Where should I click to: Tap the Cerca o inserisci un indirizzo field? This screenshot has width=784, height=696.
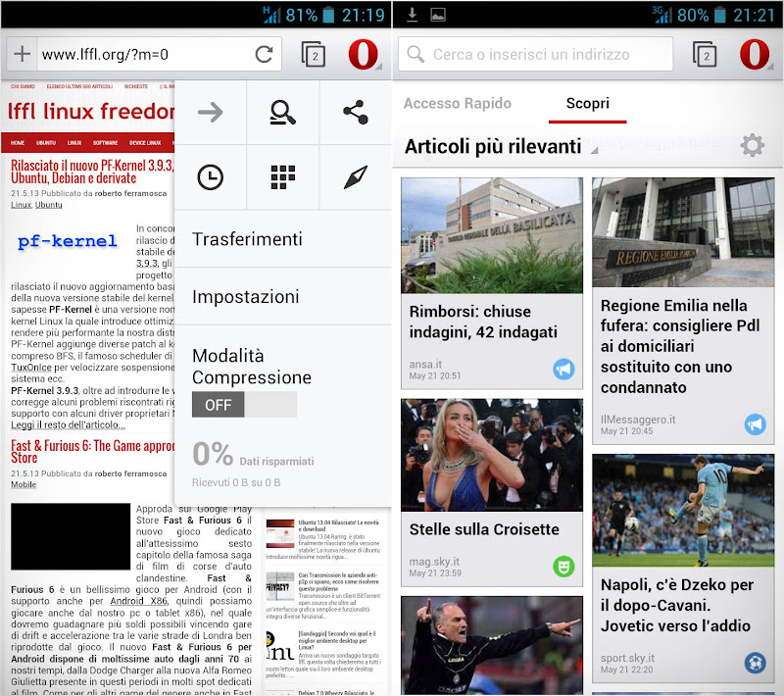(x=535, y=54)
